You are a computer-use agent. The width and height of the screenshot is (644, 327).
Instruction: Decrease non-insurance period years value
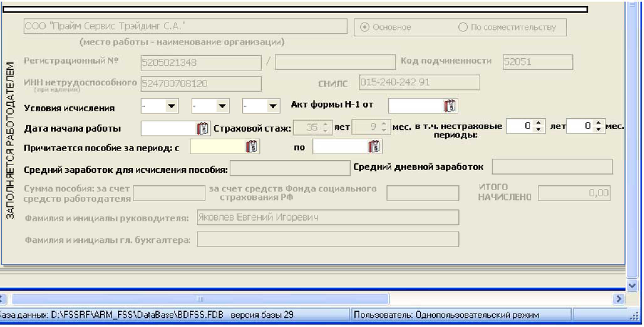538,129
